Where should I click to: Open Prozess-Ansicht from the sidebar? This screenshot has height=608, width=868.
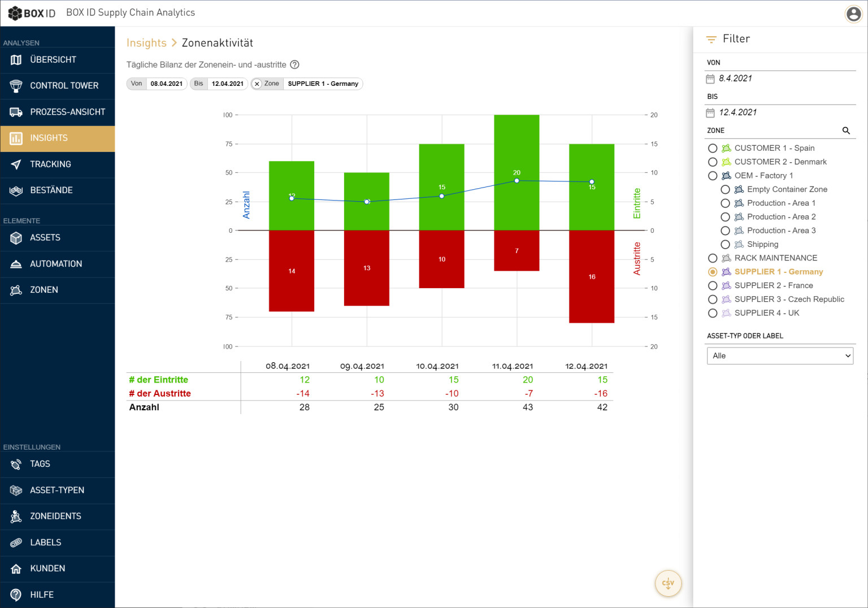(15, 112)
